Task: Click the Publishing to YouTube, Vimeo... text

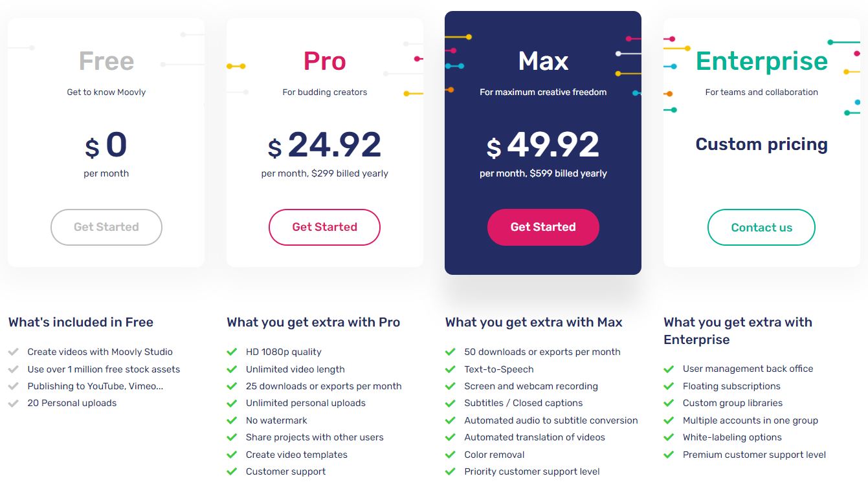Action: point(95,386)
